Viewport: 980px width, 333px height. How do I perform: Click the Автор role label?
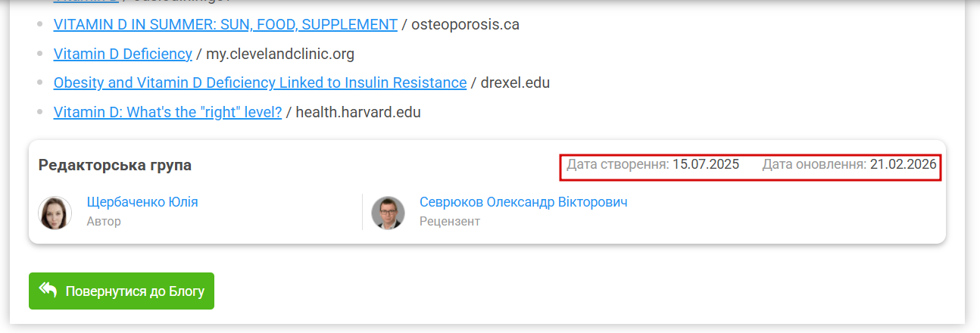104,221
